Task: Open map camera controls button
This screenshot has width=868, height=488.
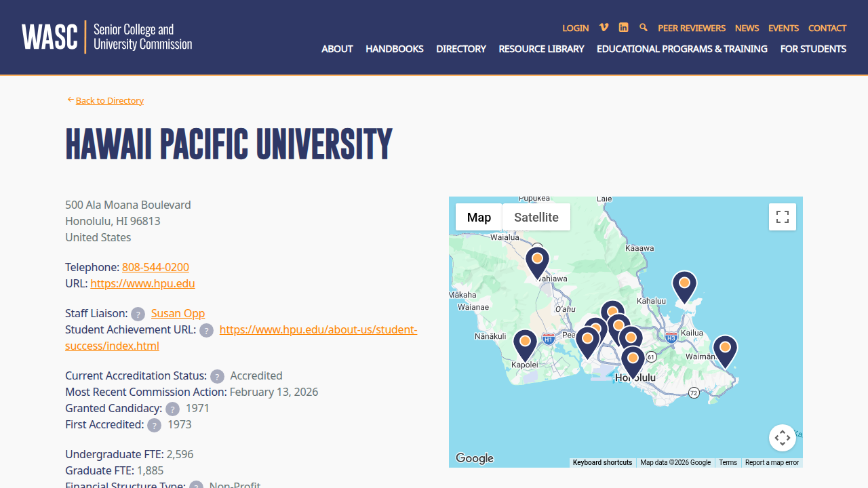Action: tap(783, 438)
